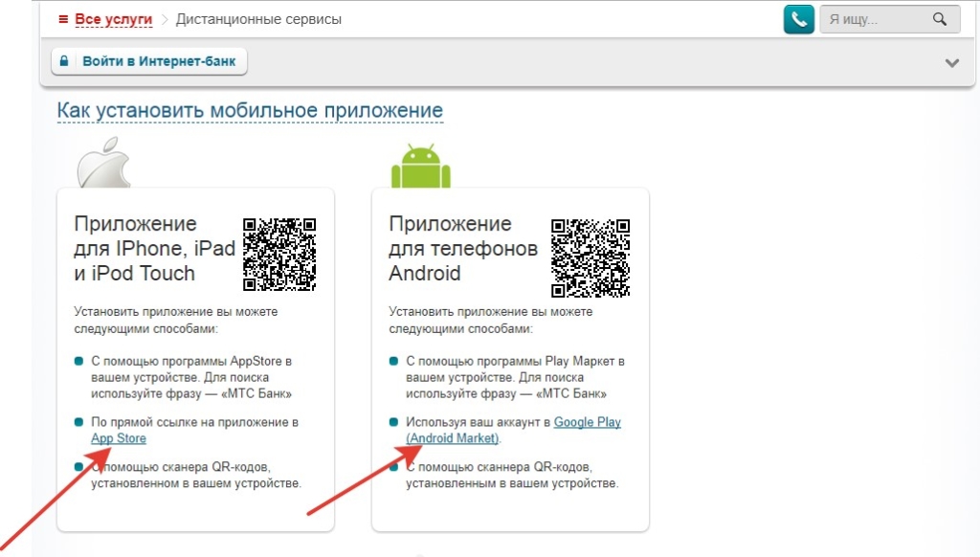Click the hamburger icon beside 'Все услуги'
Image resolution: width=980 pixels, height=557 pixels.
(63, 19)
